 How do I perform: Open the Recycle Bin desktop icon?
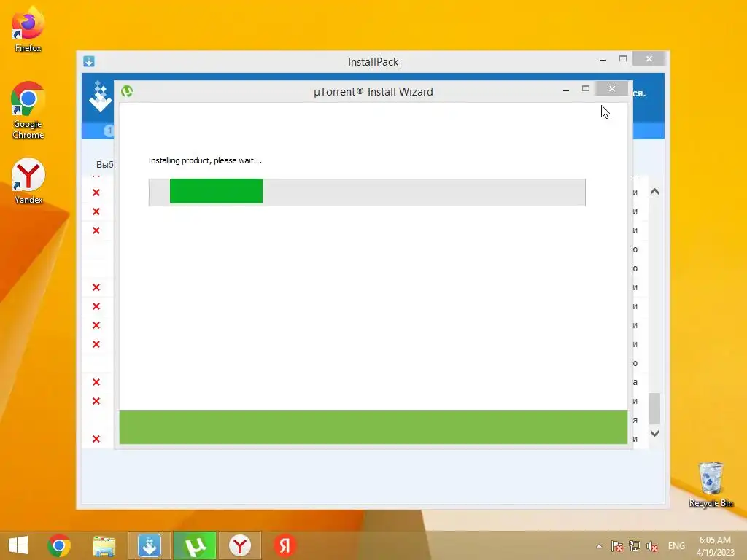tap(711, 484)
